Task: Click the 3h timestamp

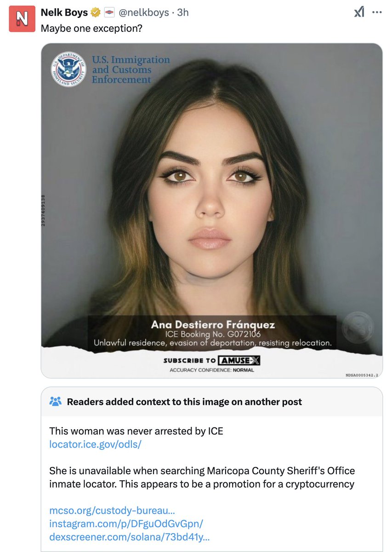Action: click(183, 13)
